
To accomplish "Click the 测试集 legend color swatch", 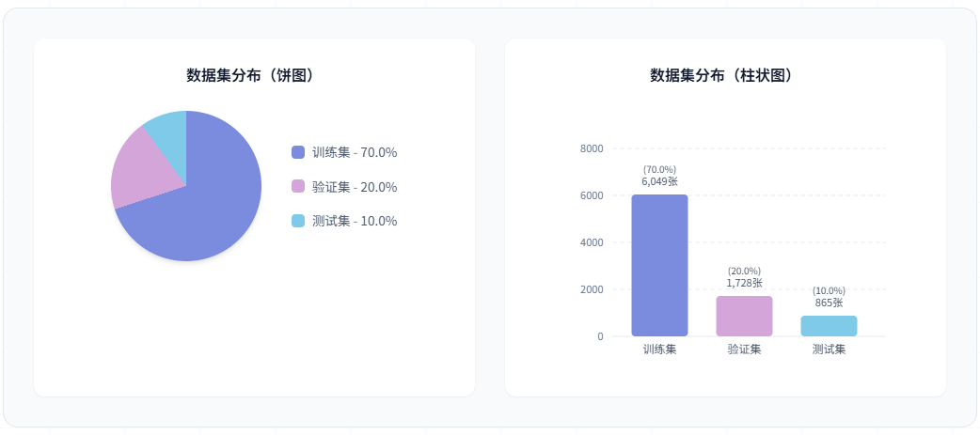I will coord(298,221).
